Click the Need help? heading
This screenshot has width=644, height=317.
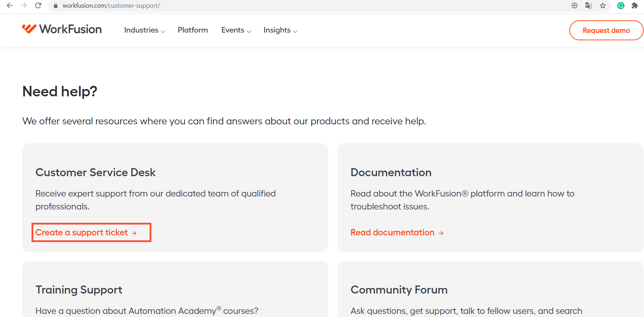pyautogui.click(x=60, y=91)
